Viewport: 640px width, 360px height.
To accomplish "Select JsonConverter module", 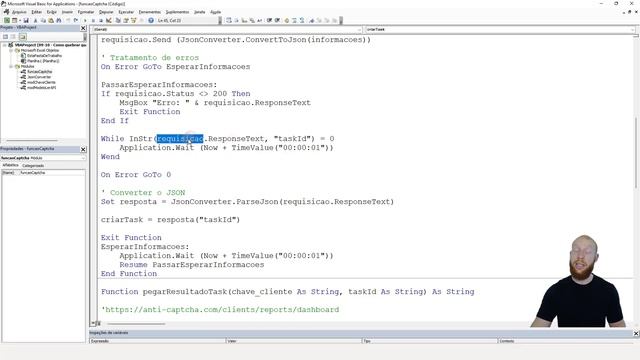I will (39, 77).
